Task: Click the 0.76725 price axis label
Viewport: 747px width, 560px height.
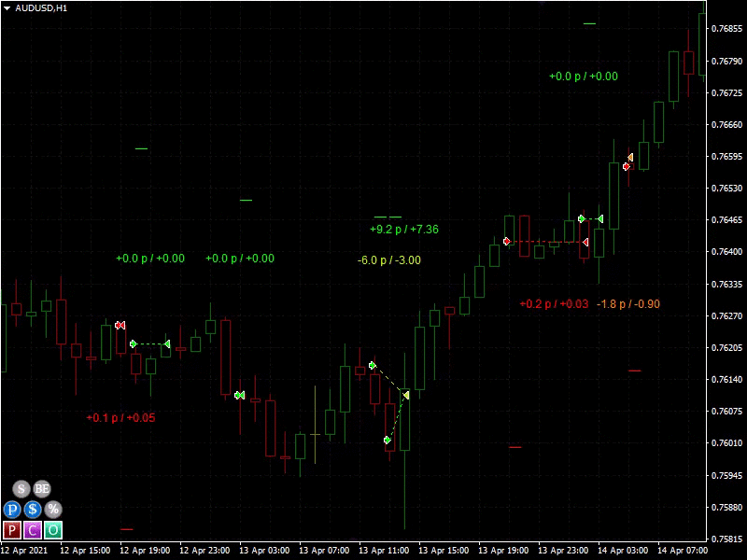Action: click(727, 92)
